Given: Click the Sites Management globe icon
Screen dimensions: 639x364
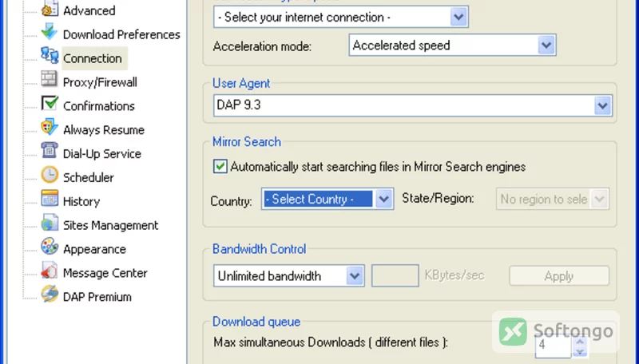Looking at the screenshot, I should tap(50, 222).
